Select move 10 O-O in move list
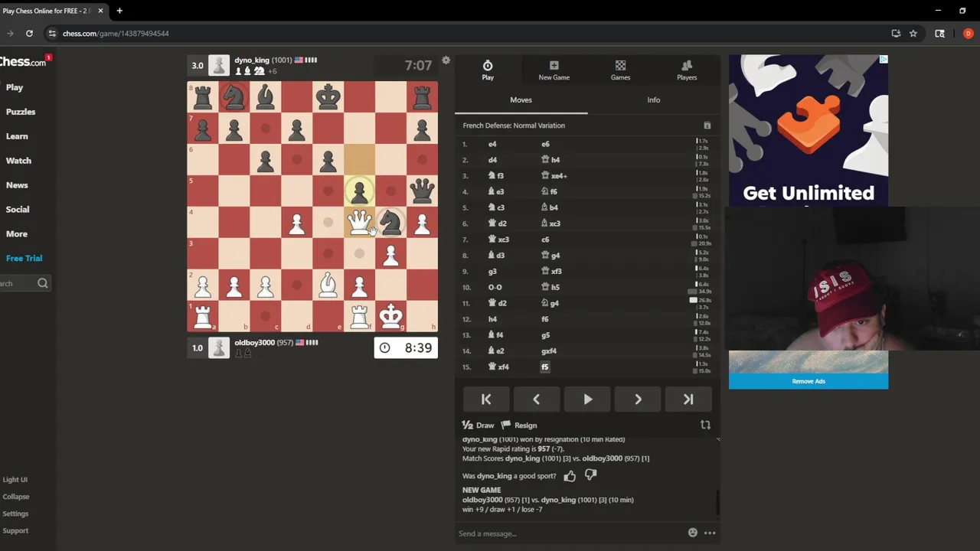Screen dimensions: 980x551 (x=495, y=288)
